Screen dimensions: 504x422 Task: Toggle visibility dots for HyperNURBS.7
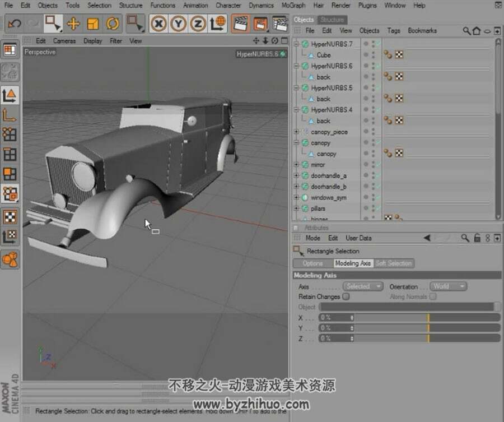[373, 44]
